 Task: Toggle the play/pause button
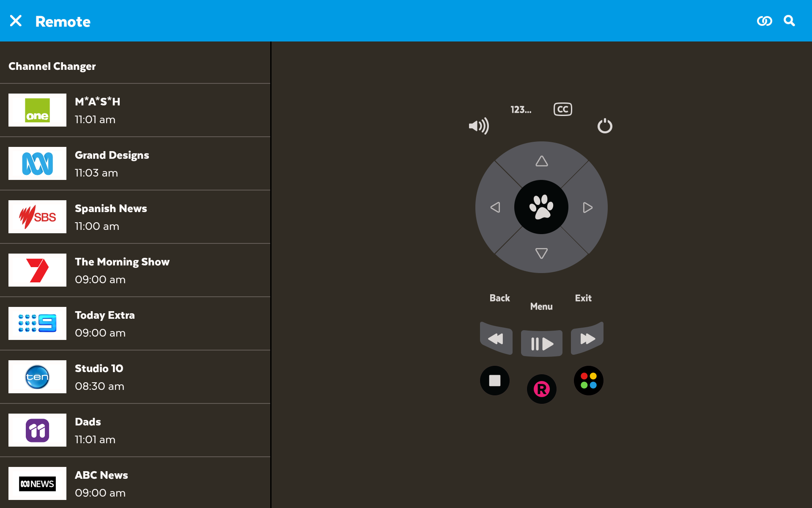click(x=542, y=343)
